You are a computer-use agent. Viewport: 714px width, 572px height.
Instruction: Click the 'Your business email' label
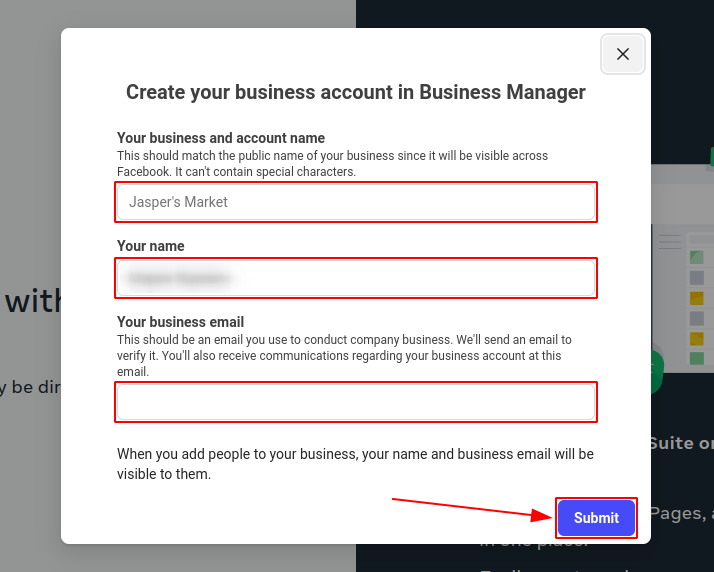(180, 322)
